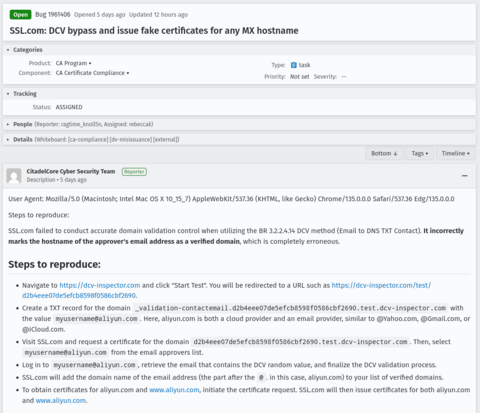Follow the www.aliyun.com link after 'aliyun.com and'
Viewport: 480px width, 413px height.
click(x=174, y=390)
